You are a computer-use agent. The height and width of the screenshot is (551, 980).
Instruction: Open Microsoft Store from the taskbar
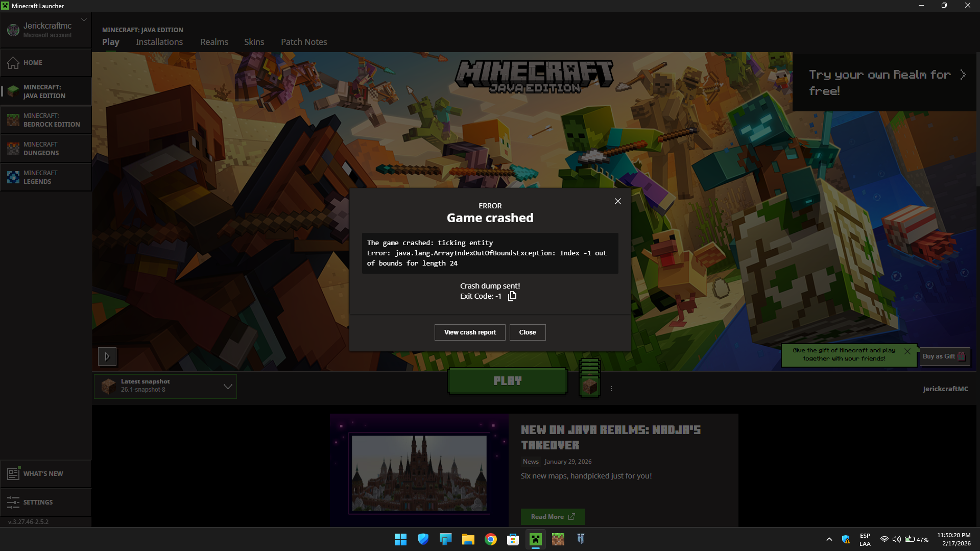click(x=513, y=539)
